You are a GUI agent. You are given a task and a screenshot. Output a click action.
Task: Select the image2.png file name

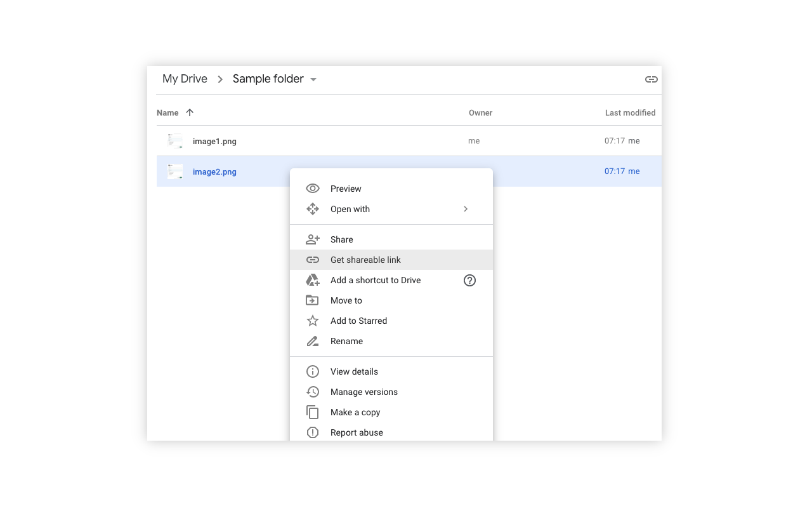(x=214, y=171)
